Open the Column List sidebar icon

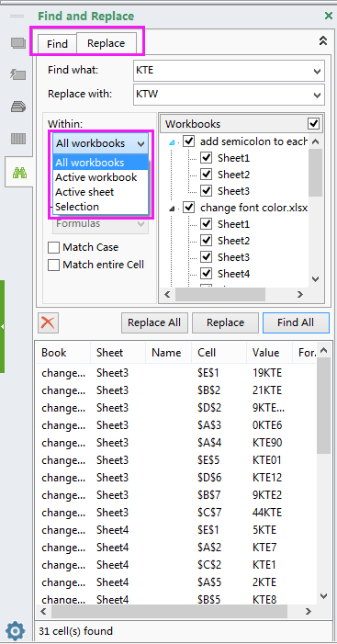[18, 140]
